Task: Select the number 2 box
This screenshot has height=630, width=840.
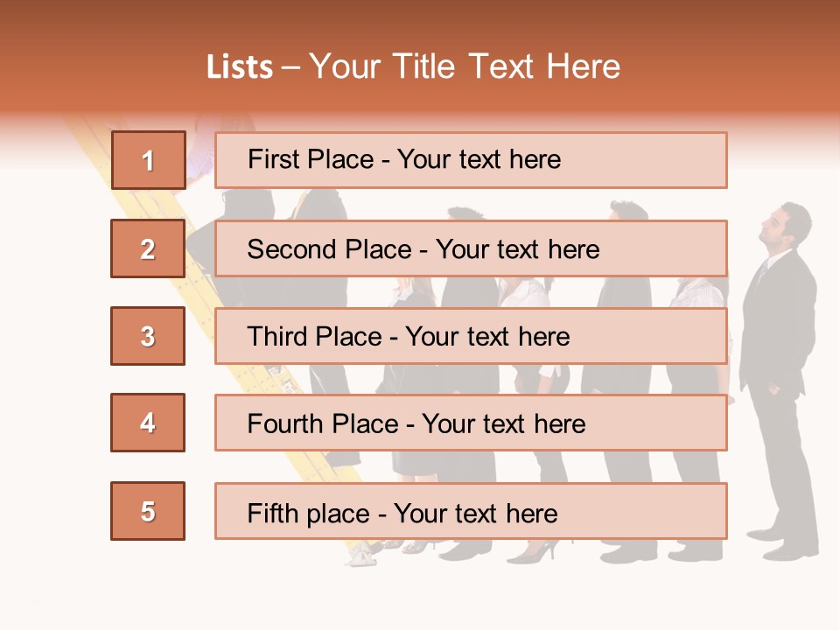Action: tap(148, 248)
